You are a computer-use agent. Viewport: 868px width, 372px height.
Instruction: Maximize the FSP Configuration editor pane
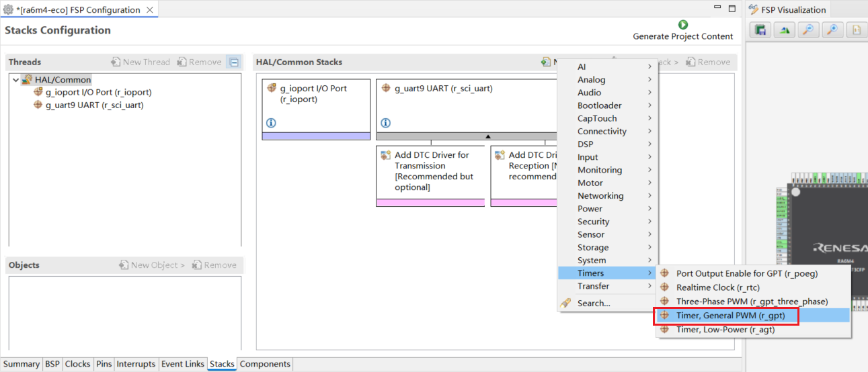(x=731, y=8)
